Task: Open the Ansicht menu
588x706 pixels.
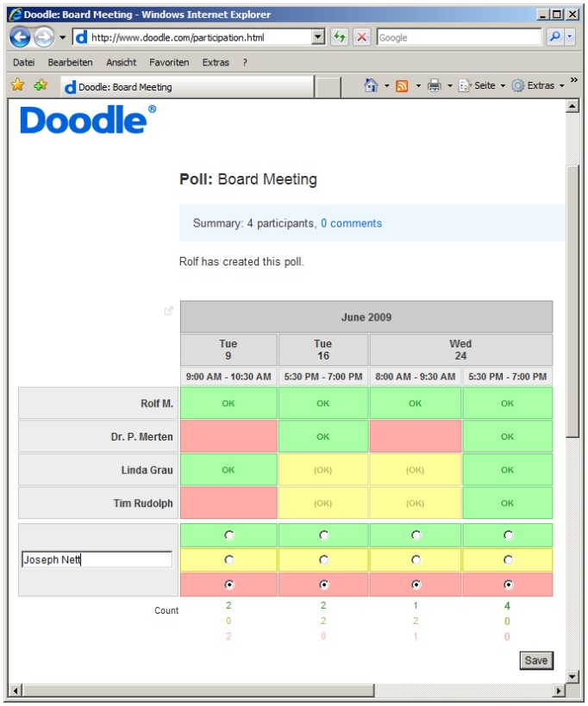Action: pyautogui.click(x=121, y=62)
